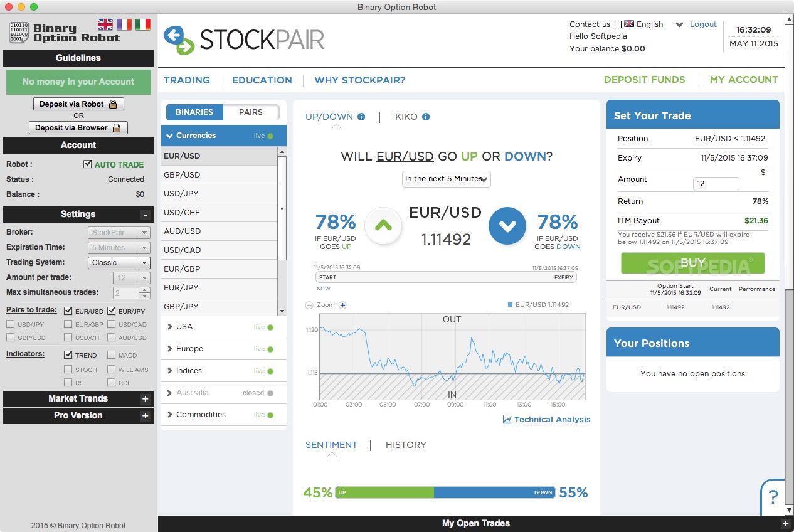
Task: Open the TRADING menu
Action: (x=187, y=80)
